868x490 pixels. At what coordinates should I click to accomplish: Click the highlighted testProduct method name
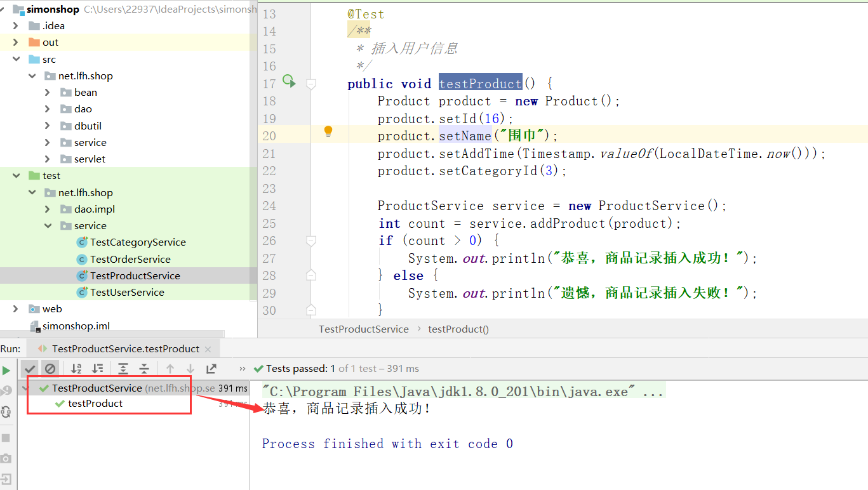click(x=480, y=84)
